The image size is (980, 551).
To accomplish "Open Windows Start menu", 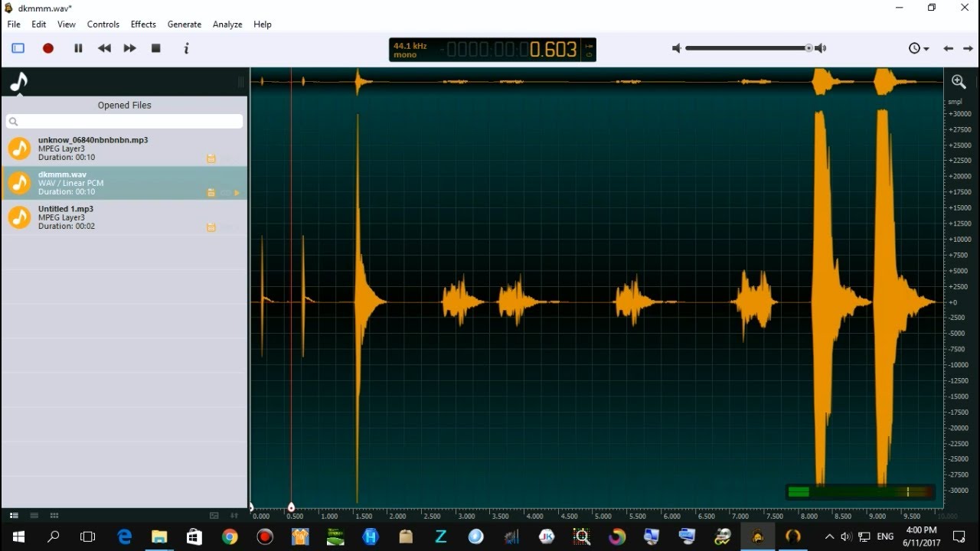I will coord(18,537).
